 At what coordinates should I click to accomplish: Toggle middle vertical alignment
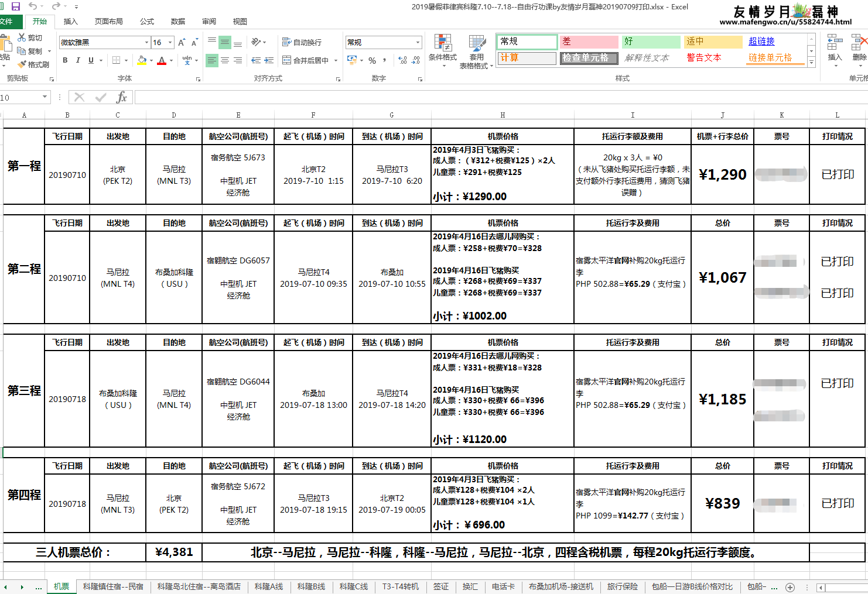tap(225, 42)
